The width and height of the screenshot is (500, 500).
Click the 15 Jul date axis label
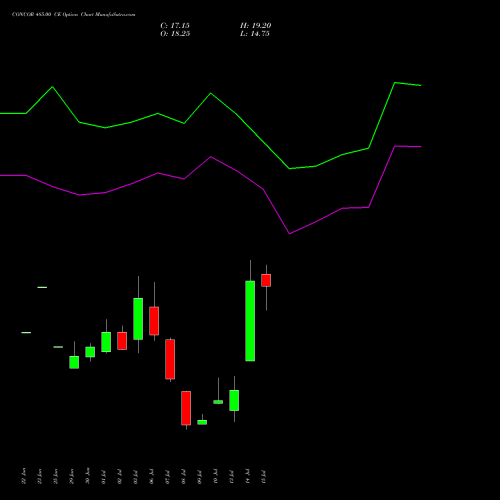(x=264, y=477)
